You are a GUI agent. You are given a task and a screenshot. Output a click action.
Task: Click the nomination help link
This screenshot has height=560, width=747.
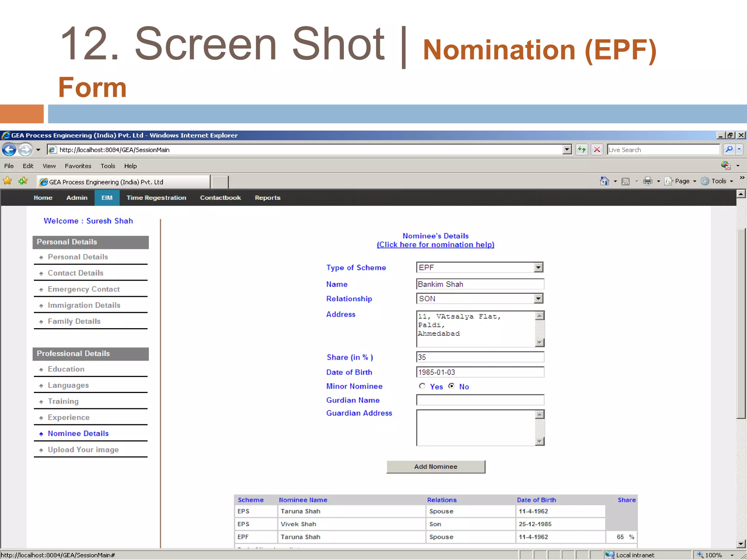[x=436, y=245]
